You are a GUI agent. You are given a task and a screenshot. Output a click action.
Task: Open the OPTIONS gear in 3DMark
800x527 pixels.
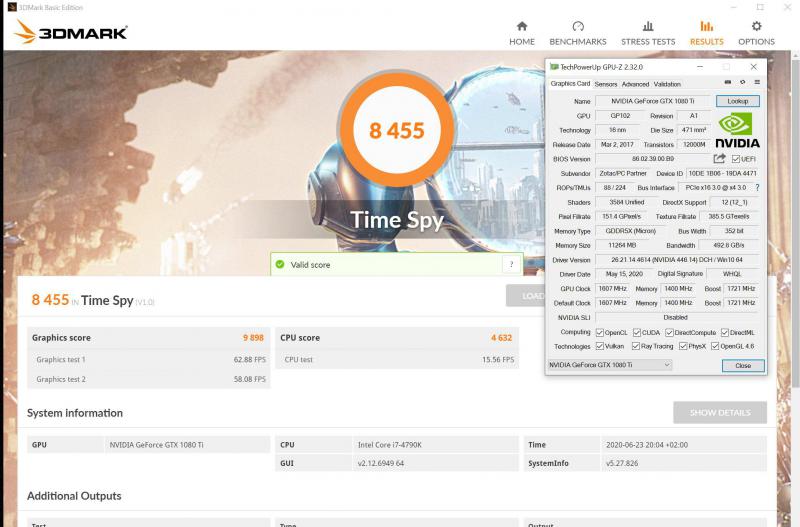coord(756,32)
